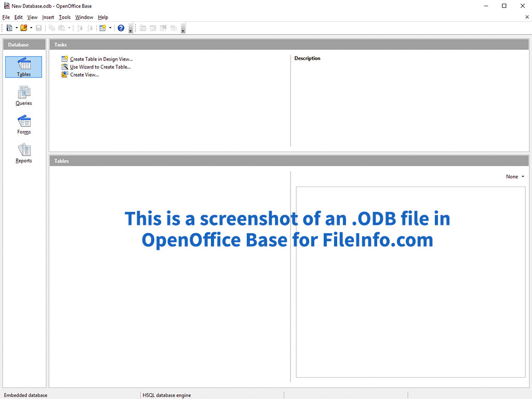Click the Create View task

[x=84, y=75]
